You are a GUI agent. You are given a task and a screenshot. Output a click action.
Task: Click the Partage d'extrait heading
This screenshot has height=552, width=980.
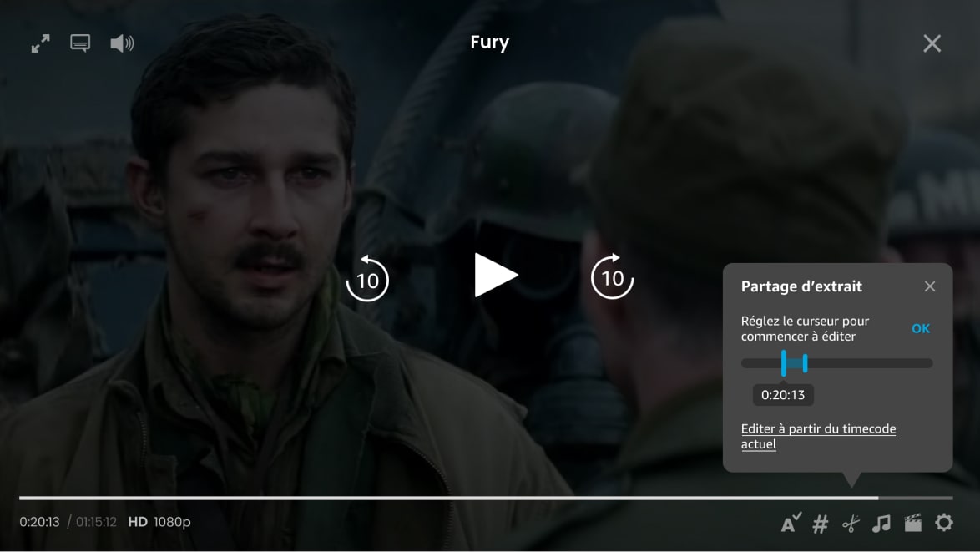[x=801, y=286]
